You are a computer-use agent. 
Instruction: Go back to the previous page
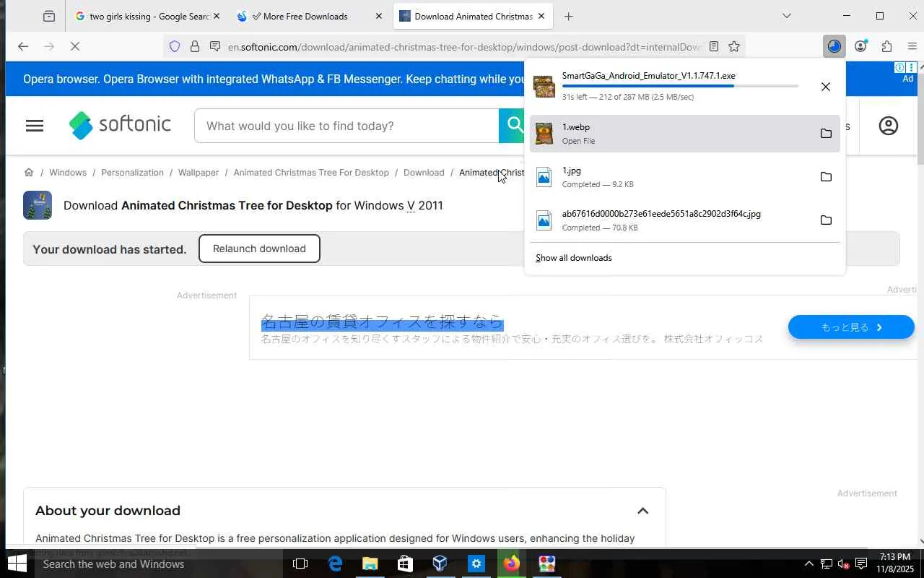[23, 46]
